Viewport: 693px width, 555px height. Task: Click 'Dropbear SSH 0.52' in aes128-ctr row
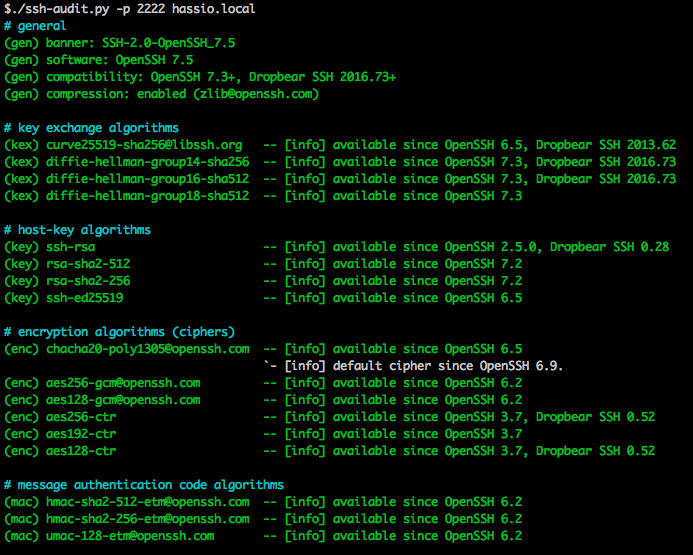595,451
